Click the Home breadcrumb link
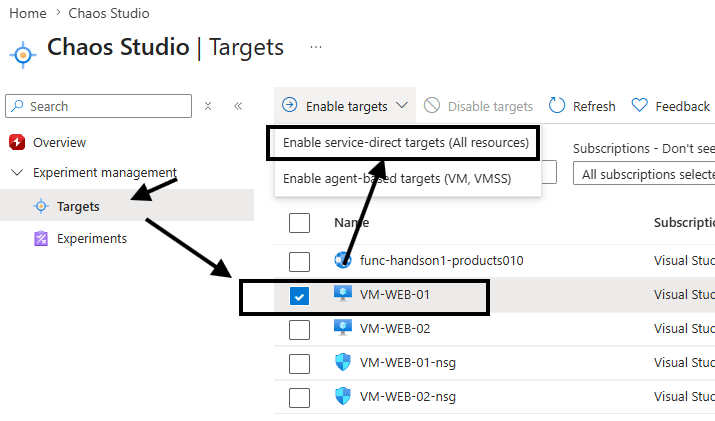The height and width of the screenshot is (421, 715). pyautogui.click(x=27, y=13)
